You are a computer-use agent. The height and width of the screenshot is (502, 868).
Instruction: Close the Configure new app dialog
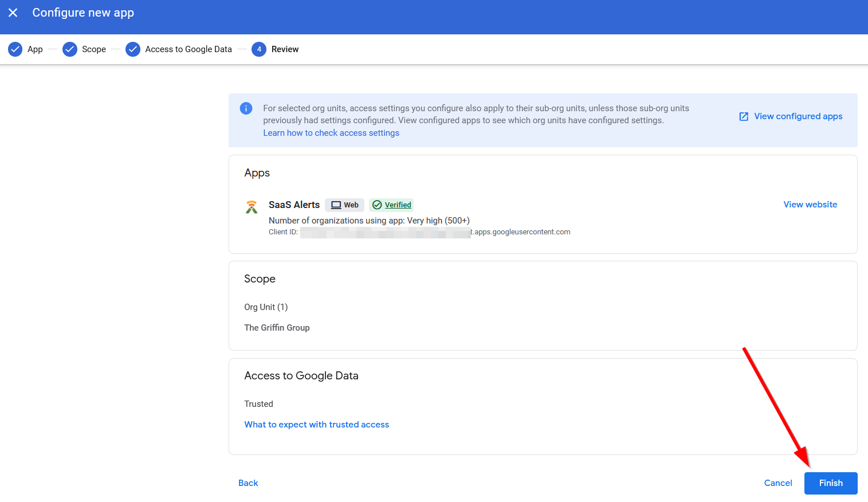point(13,13)
